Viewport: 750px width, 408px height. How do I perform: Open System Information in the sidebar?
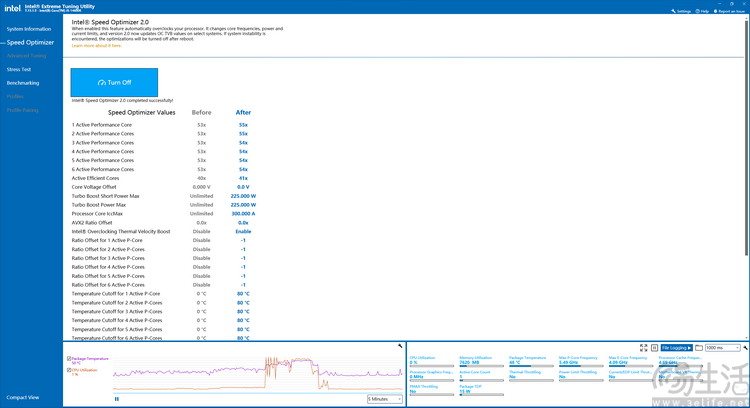point(29,29)
